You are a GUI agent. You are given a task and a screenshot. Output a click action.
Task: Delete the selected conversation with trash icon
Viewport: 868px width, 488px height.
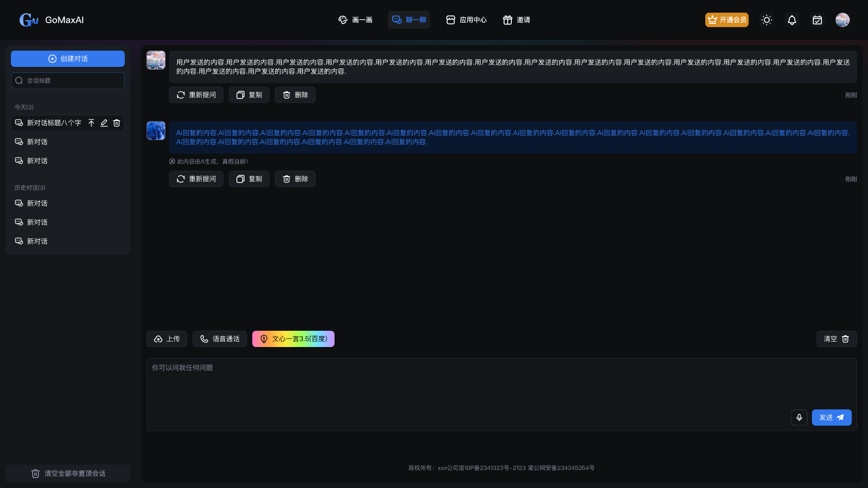(117, 123)
